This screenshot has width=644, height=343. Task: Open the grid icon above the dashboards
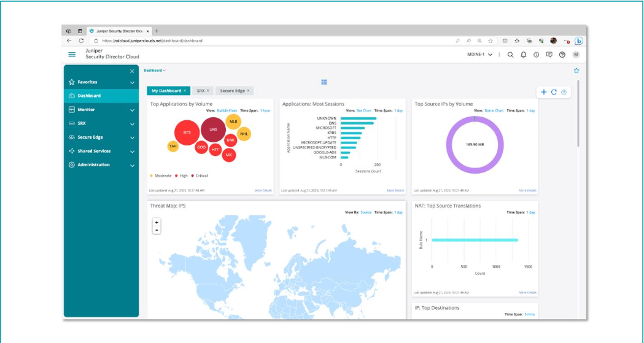click(324, 82)
